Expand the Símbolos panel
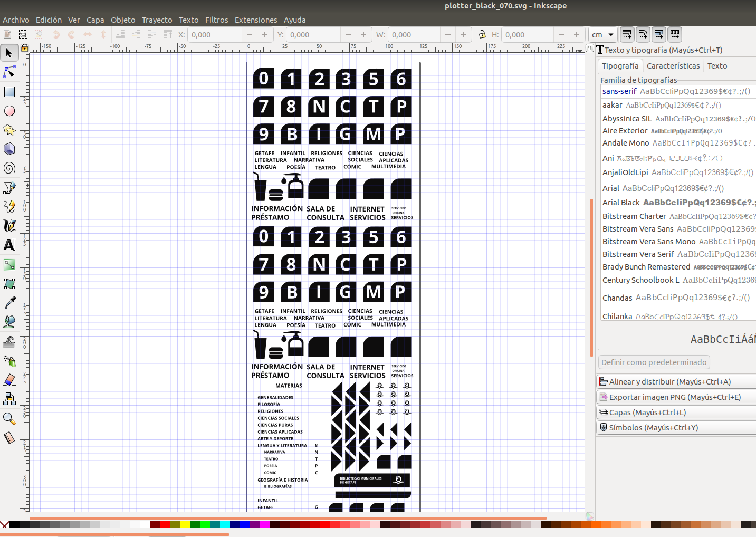Viewport: 756px width, 537px height. tap(676, 428)
